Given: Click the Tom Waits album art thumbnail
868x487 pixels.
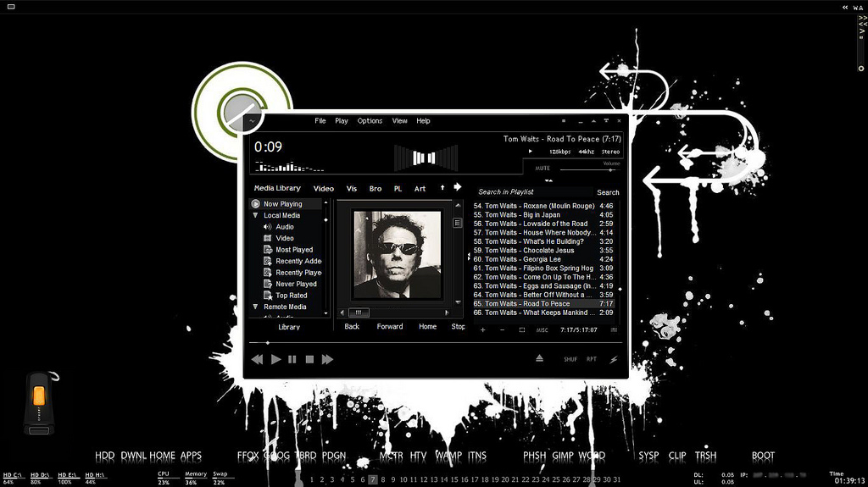Looking at the screenshot, I should coord(398,255).
